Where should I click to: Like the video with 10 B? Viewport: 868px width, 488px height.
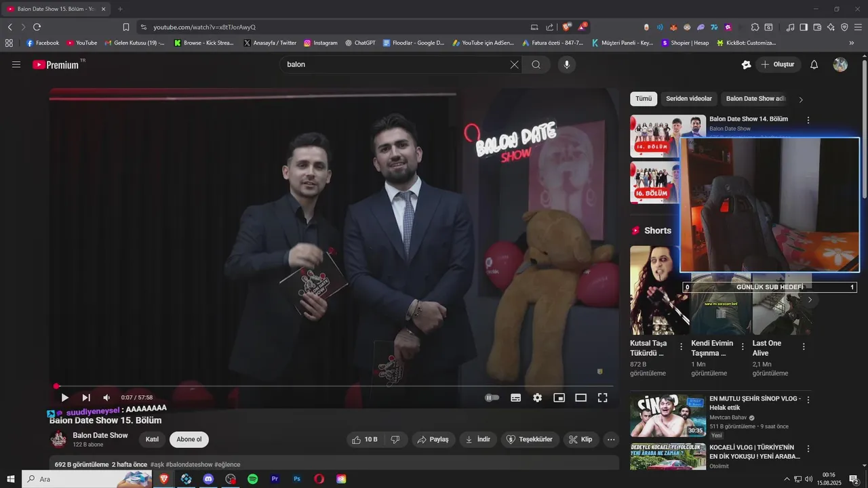click(364, 439)
